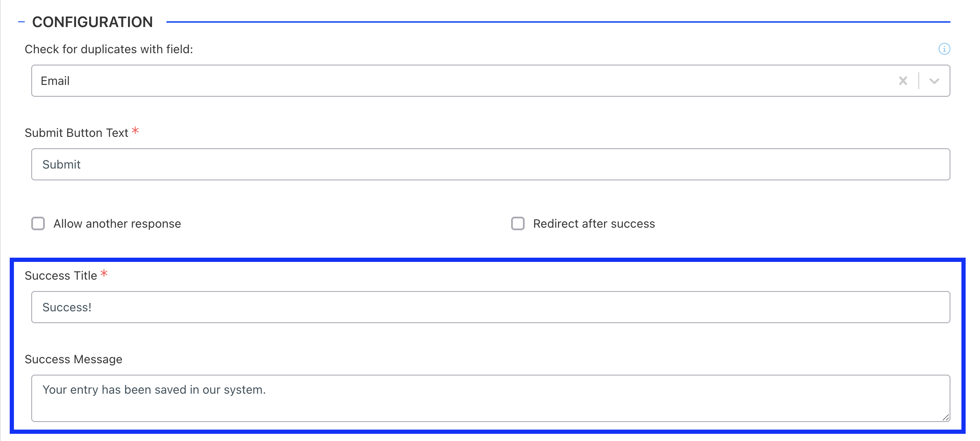Click the "Success Title" label
Viewport: 980px width, 441px height.
click(61, 275)
